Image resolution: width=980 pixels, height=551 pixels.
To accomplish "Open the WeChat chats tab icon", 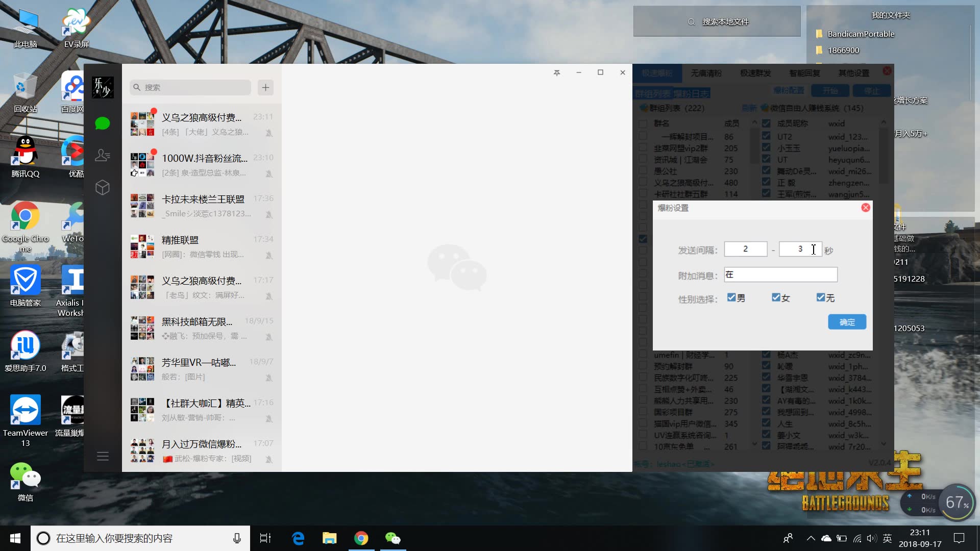I will pos(103,123).
